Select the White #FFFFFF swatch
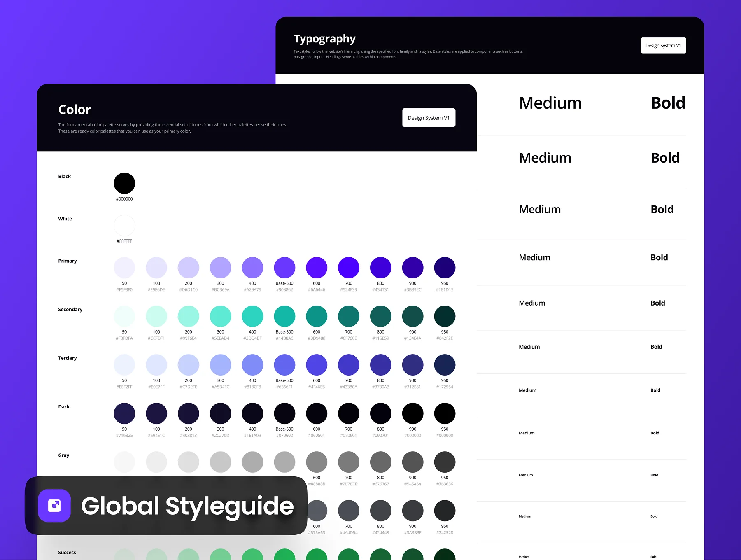The image size is (741, 560). tap(124, 226)
